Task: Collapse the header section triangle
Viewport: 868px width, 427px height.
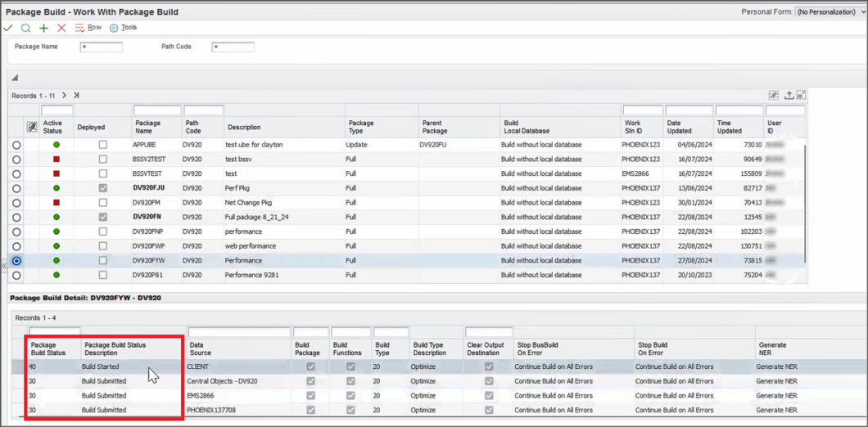Action: pyautogui.click(x=15, y=78)
